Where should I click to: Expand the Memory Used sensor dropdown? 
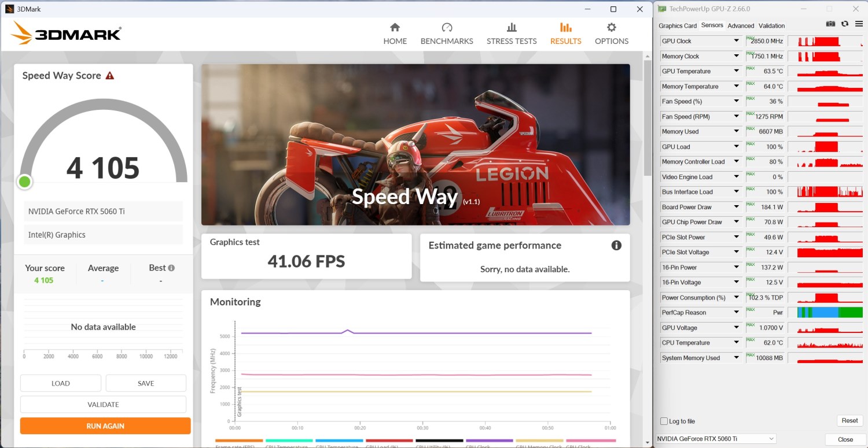737,131
